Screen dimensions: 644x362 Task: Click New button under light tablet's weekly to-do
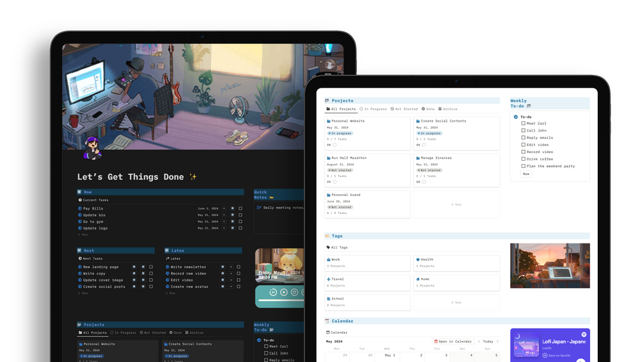[526, 174]
